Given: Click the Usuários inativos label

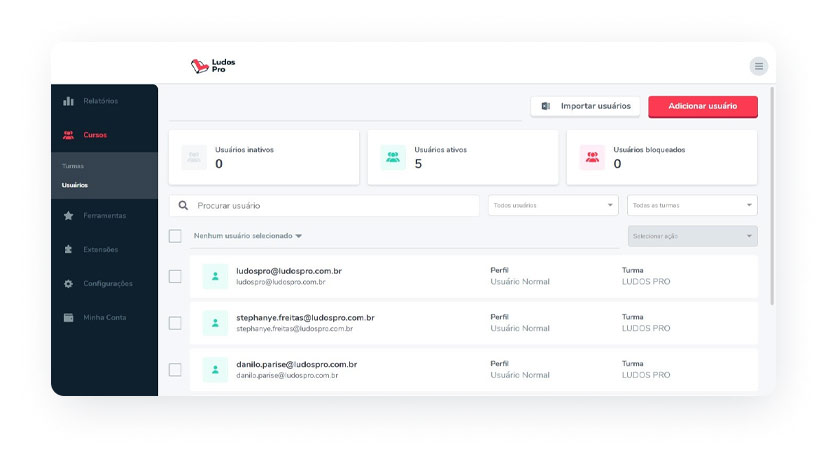Looking at the screenshot, I should [244, 149].
